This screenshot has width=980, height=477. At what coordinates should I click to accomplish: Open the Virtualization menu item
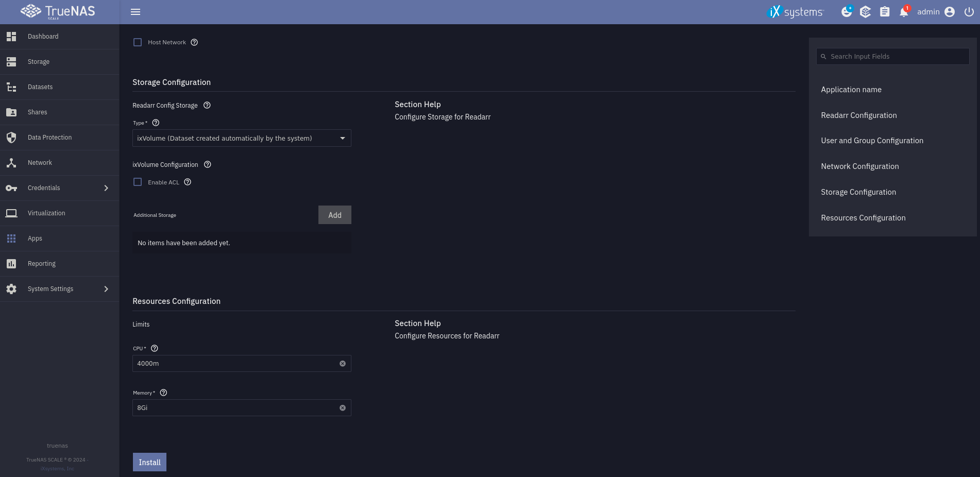(60, 213)
